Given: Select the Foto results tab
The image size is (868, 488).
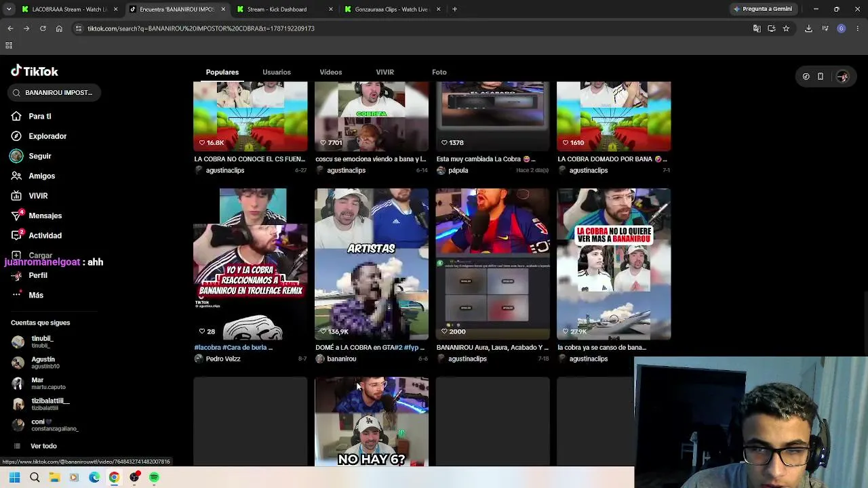Looking at the screenshot, I should [x=439, y=72].
